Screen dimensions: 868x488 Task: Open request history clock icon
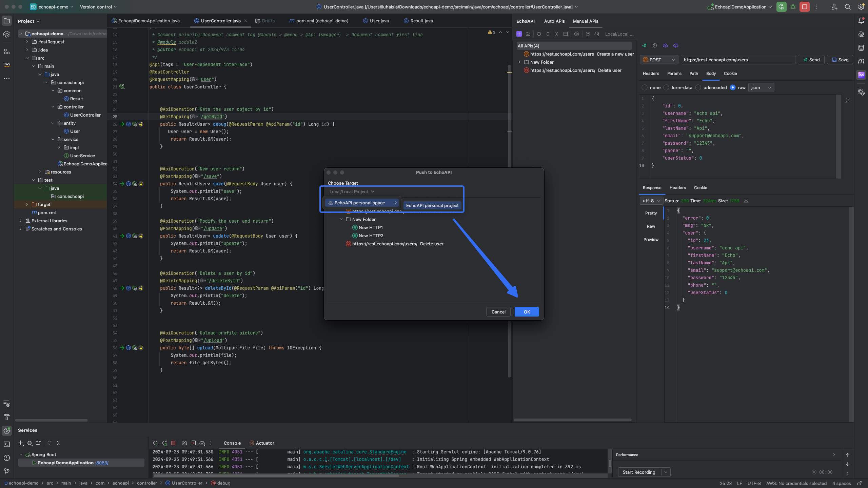[x=655, y=45]
